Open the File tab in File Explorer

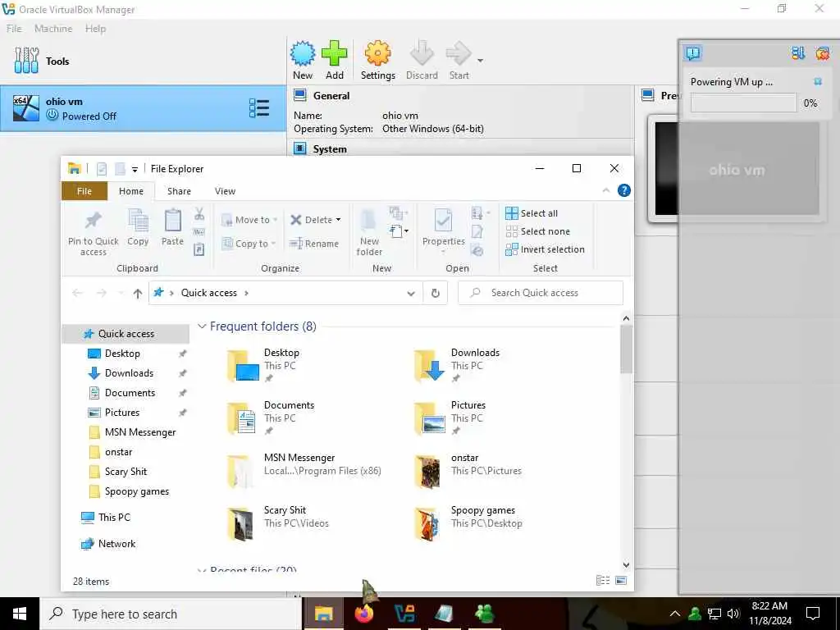[x=84, y=191]
